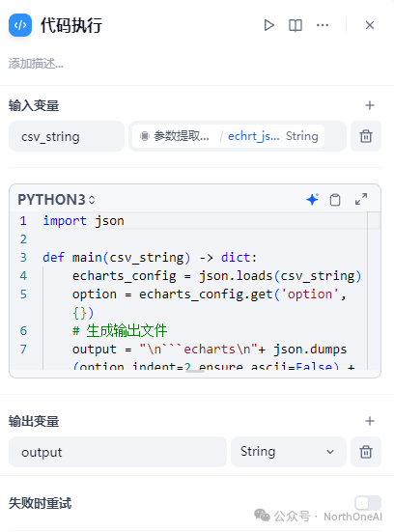
Task: Toggle the 失败时重试 retry switch
Action: pos(368,503)
